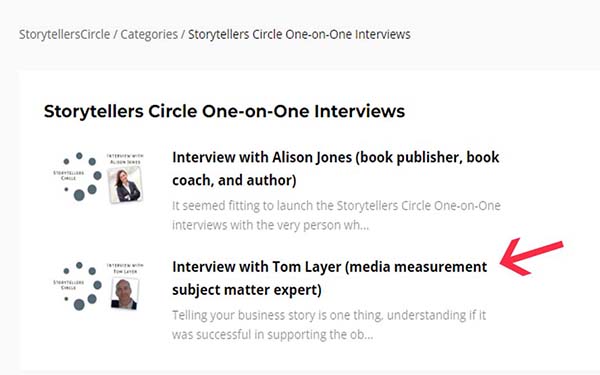Viewport: 600px width, 375px height.
Task: Click the excerpt beginning 'It seemed fitting'
Action: tap(336, 215)
